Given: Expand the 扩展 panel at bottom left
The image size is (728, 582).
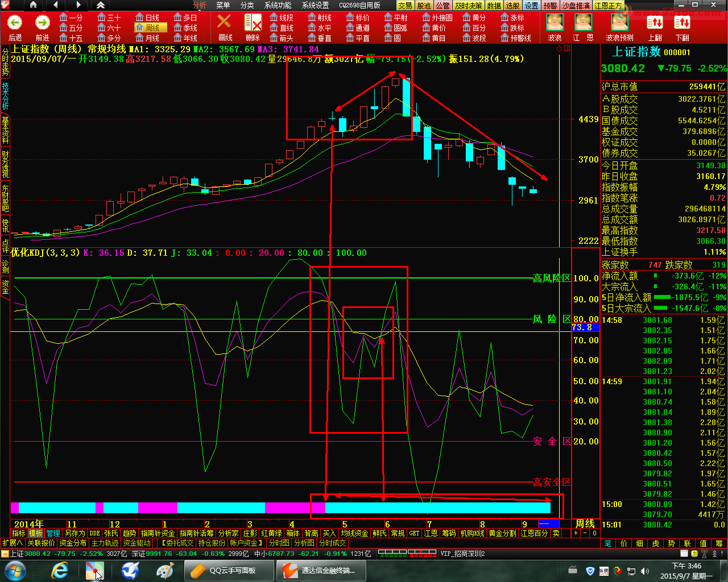Looking at the screenshot, I should [x=13, y=543].
